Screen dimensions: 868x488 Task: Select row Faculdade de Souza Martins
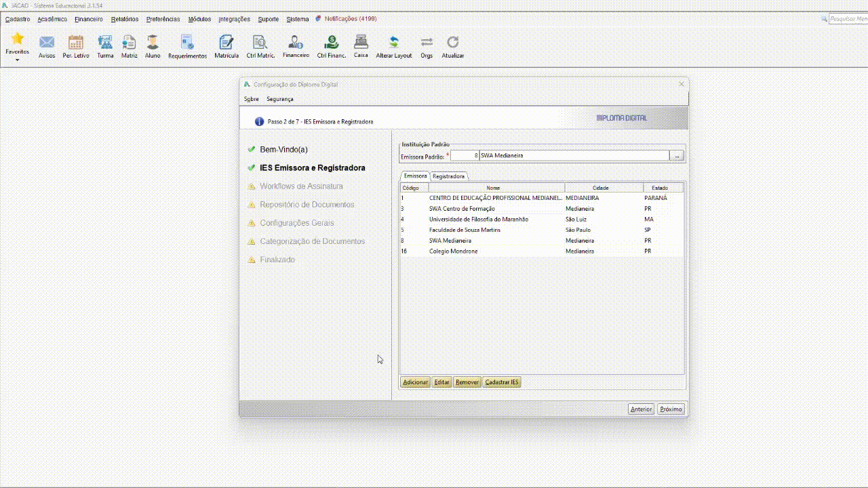[x=542, y=230]
